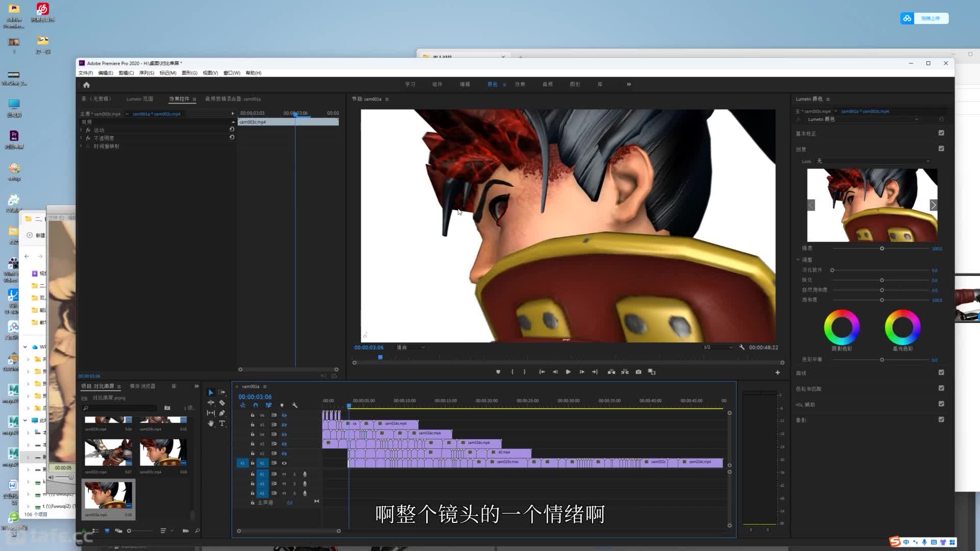980x551 pixels.
Task: Select the Selection (arrow) tool
Action: click(210, 392)
